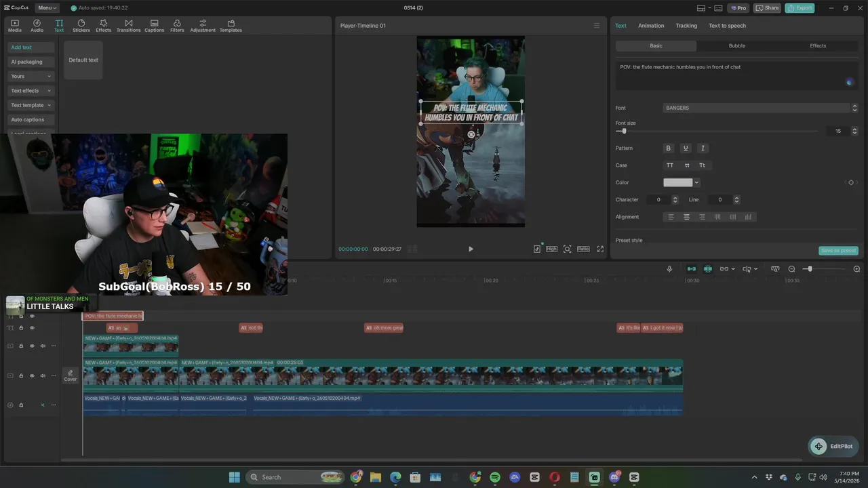Open Spotify from the taskbar
The image size is (868, 488).
[x=494, y=477]
